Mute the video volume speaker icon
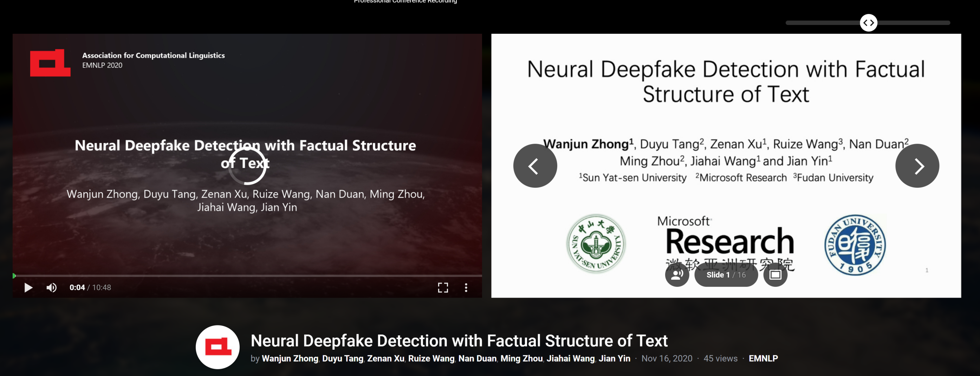Screen dimensions: 980x376 (51, 287)
